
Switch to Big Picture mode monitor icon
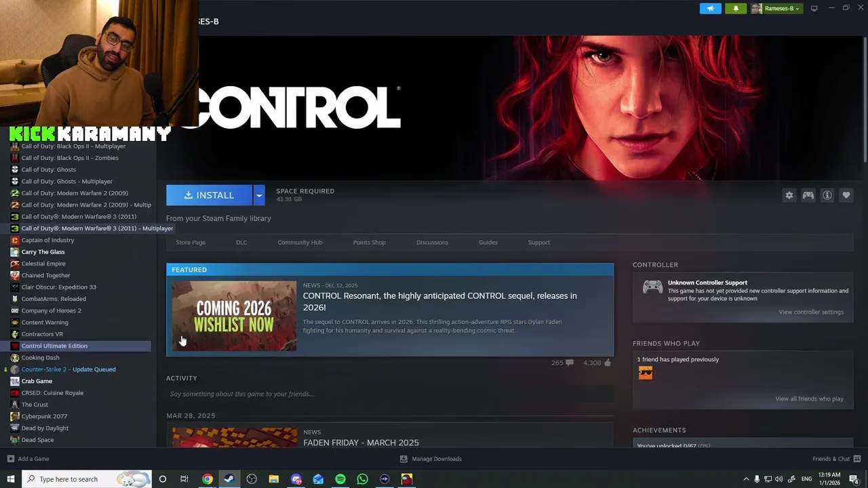tap(814, 8)
